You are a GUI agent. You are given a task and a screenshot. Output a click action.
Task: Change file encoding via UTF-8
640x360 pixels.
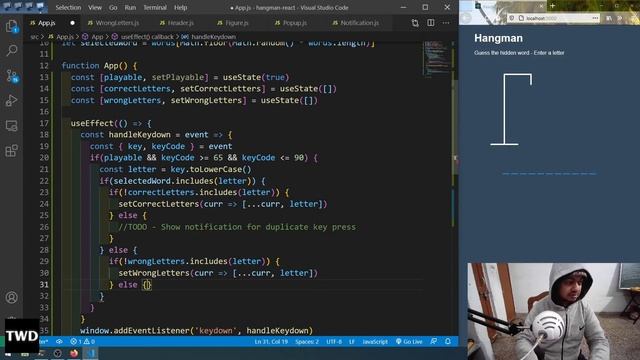[x=334, y=341]
